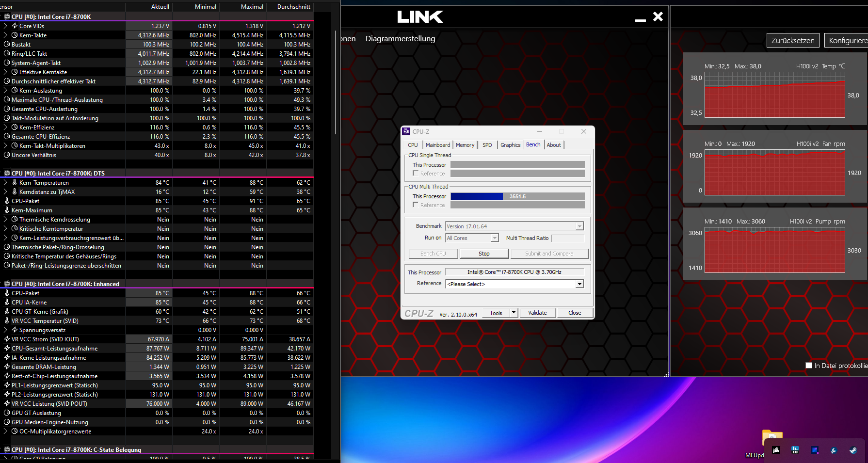Open the 'Run on' All Cores dropdown

[495, 238]
